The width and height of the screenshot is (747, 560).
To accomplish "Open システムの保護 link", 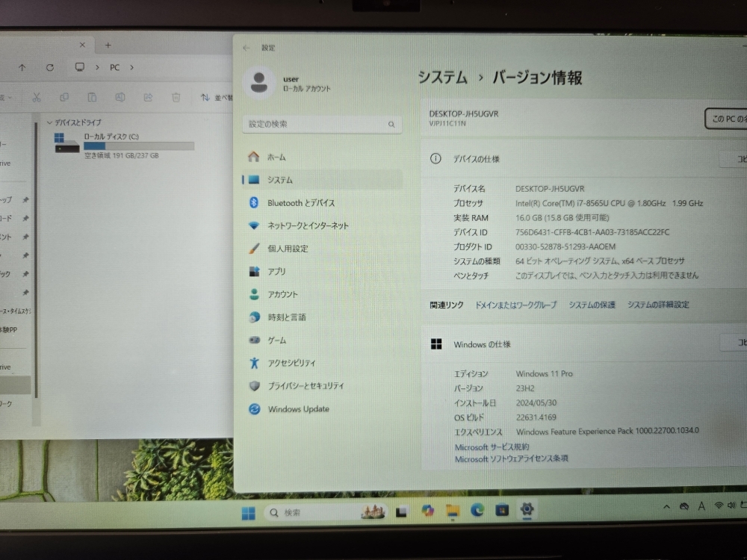I will click(x=592, y=305).
